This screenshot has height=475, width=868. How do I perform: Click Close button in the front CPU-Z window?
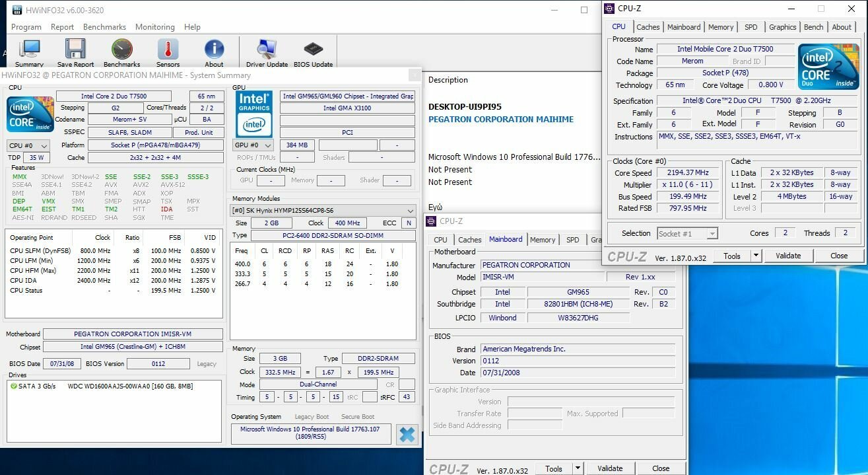(x=839, y=256)
